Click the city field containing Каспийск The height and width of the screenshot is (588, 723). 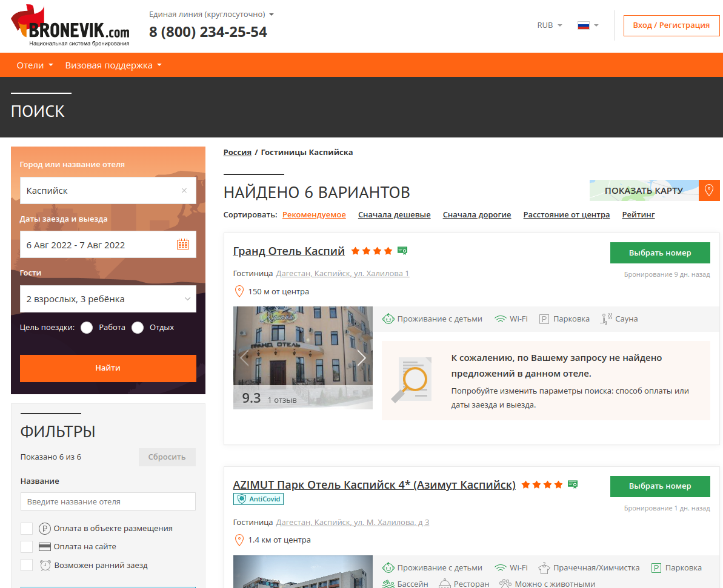coord(108,190)
